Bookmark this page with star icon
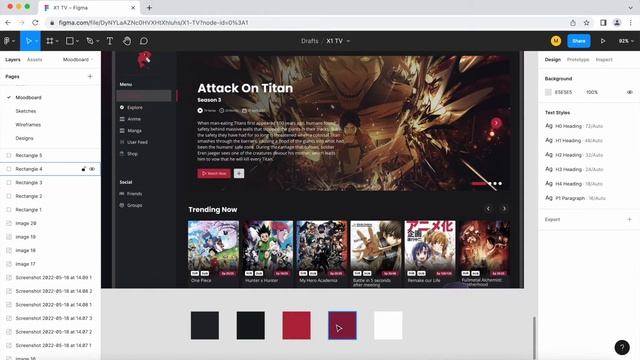Viewport: 640px width, 360px height. coord(587,22)
